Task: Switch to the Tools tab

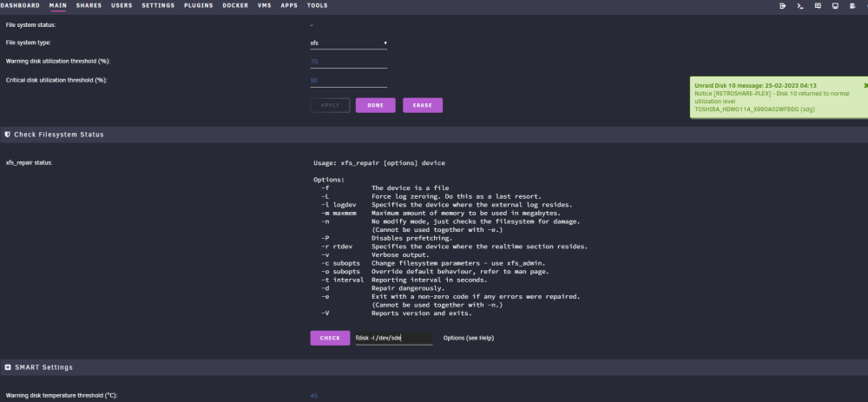Action: tap(317, 5)
